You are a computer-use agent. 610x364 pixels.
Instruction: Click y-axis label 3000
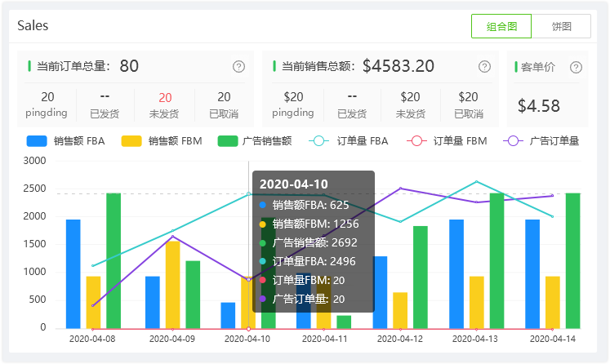[34, 161]
